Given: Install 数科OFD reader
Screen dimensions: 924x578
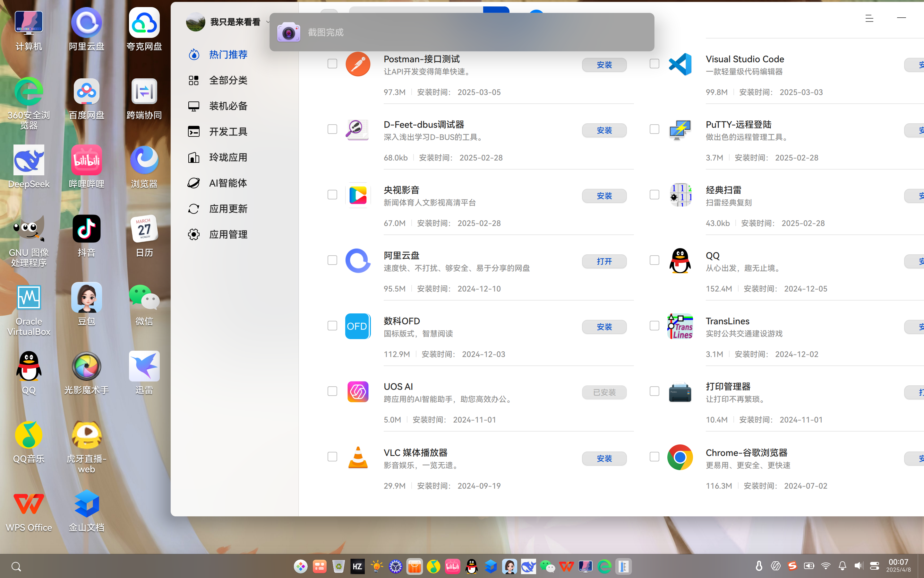Looking at the screenshot, I should click(x=604, y=327).
